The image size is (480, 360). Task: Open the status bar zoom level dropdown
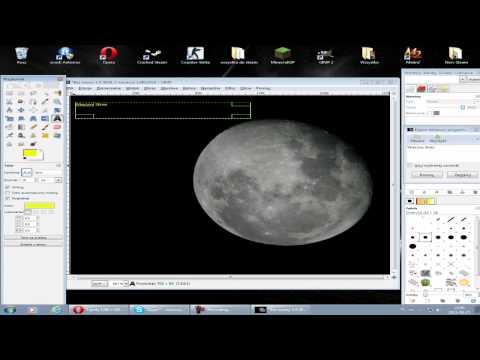pyautogui.click(x=120, y=284)
